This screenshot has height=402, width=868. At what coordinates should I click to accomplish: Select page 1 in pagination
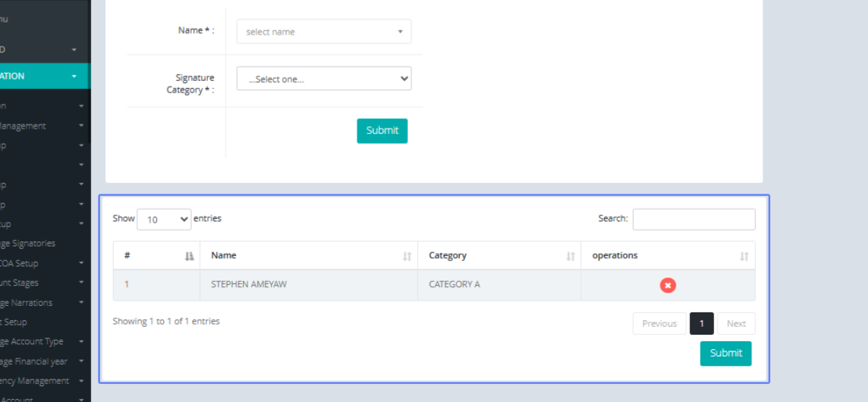(x=702, y=324)
